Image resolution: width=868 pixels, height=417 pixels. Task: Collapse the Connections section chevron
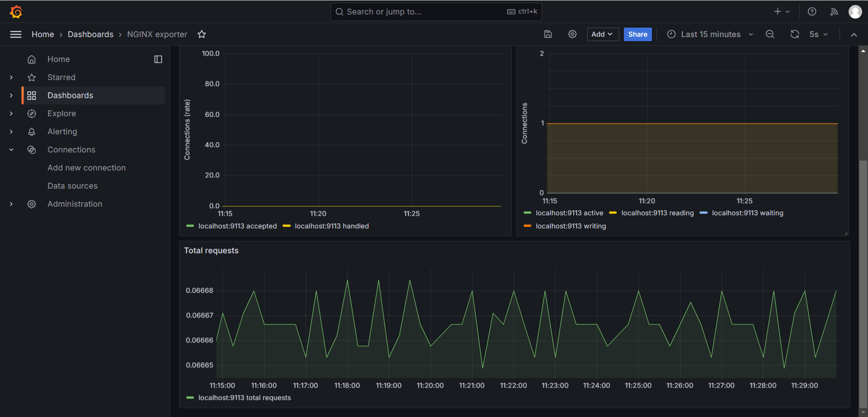[x=11, y=150]
